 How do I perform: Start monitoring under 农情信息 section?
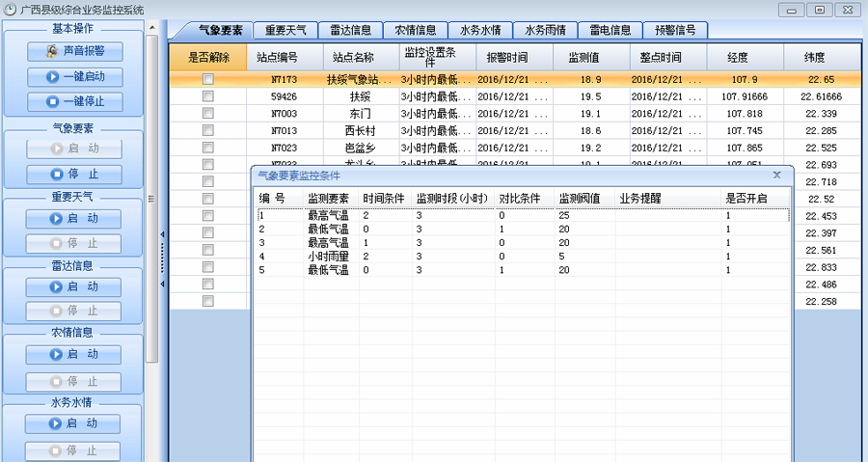74,355
